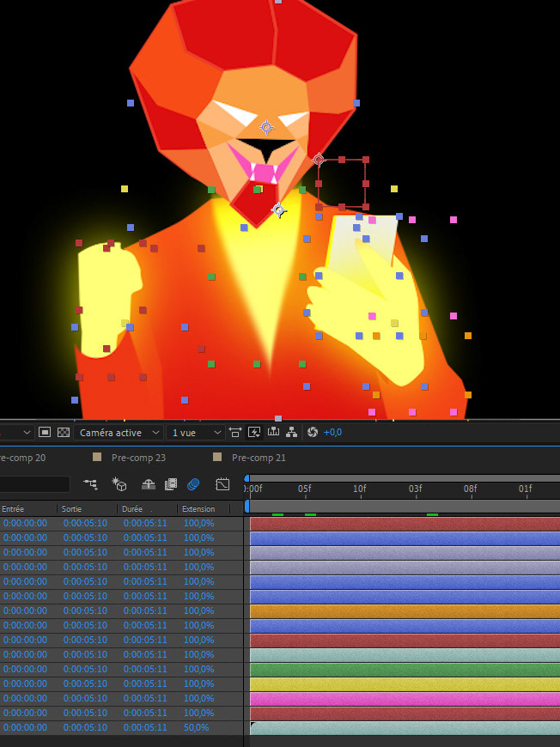Click the Entrée column header

pos(13,509)
